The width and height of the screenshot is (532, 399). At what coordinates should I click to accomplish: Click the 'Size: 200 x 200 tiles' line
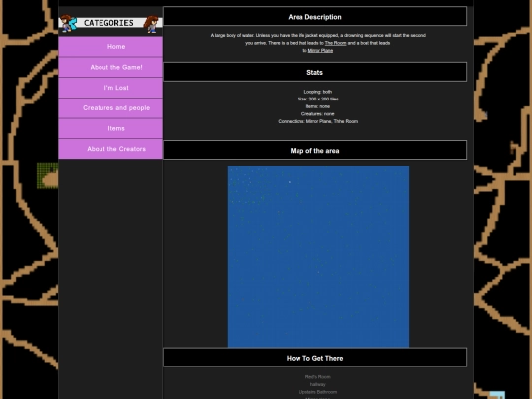(x=318, y=100)
